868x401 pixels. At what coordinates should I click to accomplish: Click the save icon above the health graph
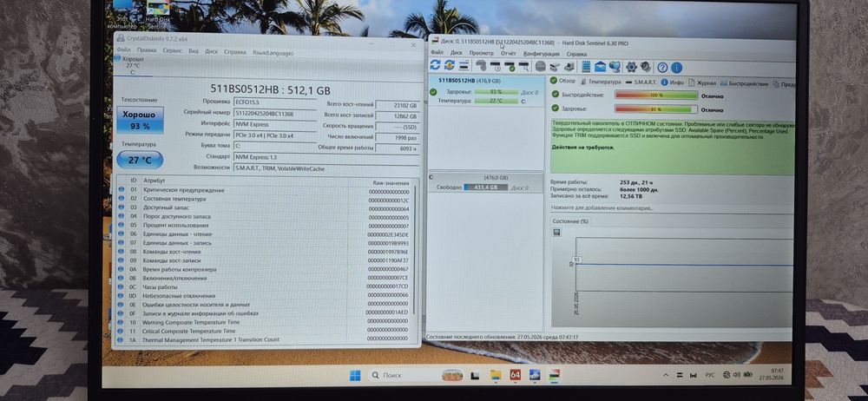pyautogui.click(x=557, y=232)
